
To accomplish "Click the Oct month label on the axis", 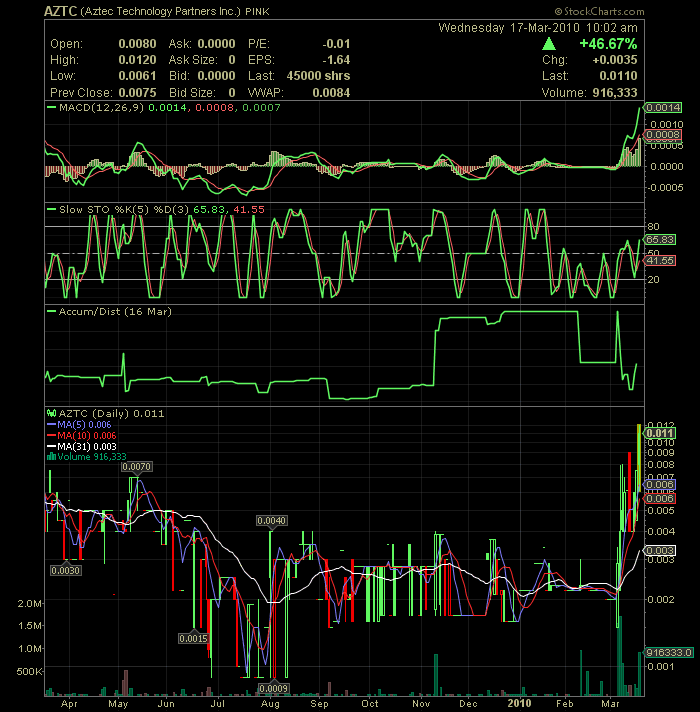I will (370, 703).
